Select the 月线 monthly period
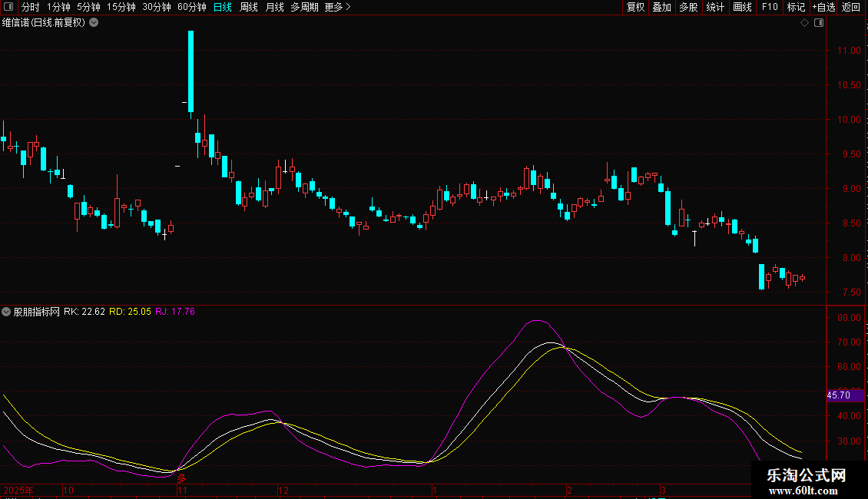Screen dimensions: 868x499 click(274, 7)
